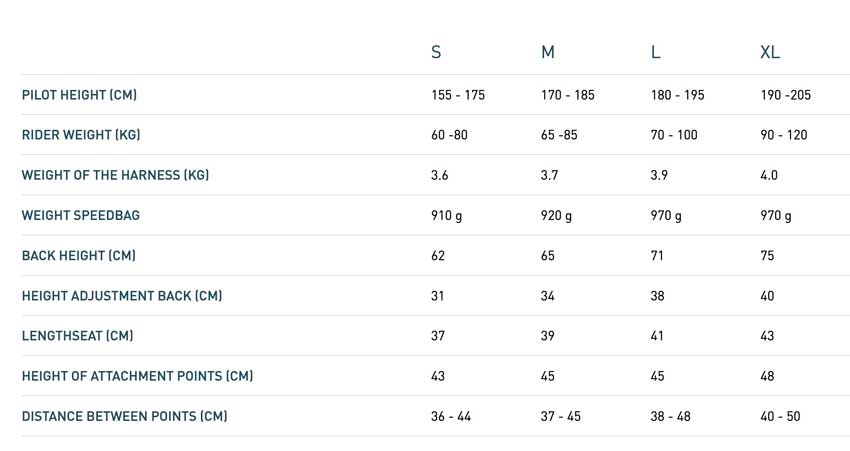The width and height of the screenshot is (850, 451).
Task: Click the PILOT HEIGHT (CM) row label
Action: (79, 95)
